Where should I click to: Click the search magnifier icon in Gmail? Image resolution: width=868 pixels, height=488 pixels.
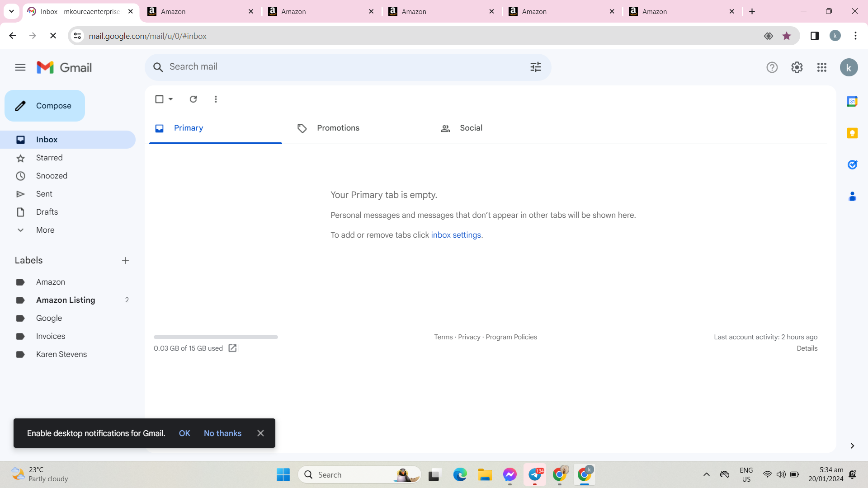pos(158,67)
